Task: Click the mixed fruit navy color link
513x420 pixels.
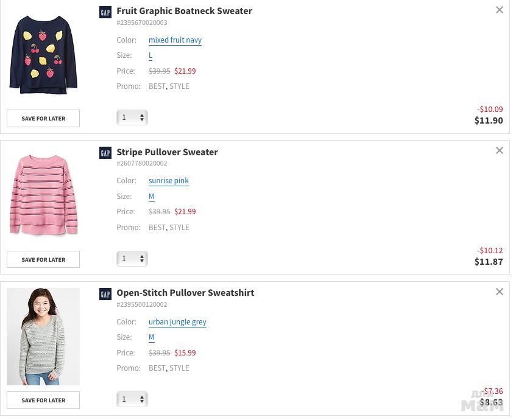Action: [x=175, y=40]
